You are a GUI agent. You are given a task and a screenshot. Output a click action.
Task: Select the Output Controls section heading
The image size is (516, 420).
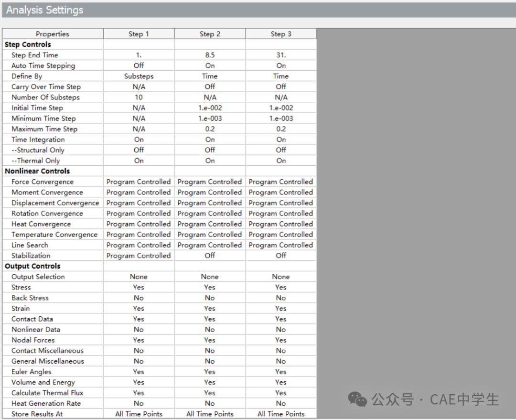(32, 266)
